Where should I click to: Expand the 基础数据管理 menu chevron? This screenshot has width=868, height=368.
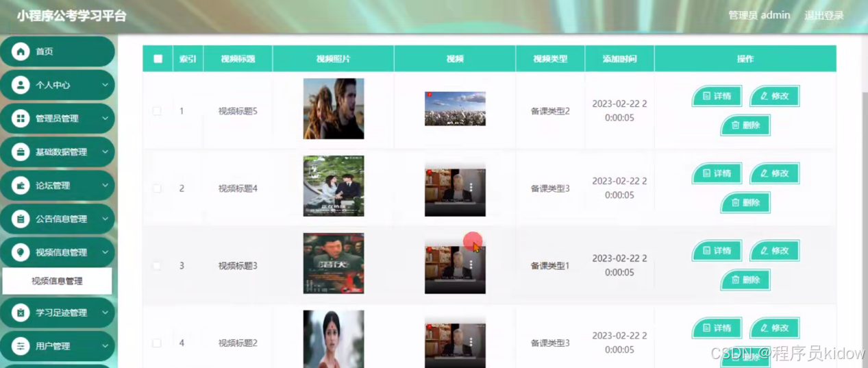click(x=105, y=152)
